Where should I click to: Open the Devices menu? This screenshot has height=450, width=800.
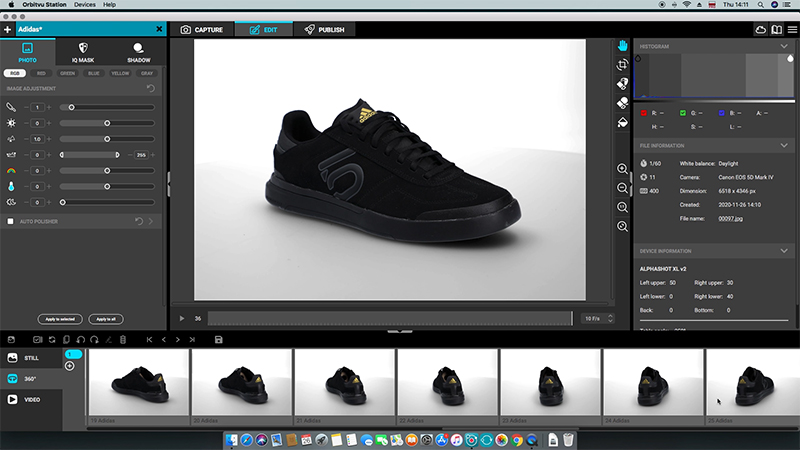85,5
